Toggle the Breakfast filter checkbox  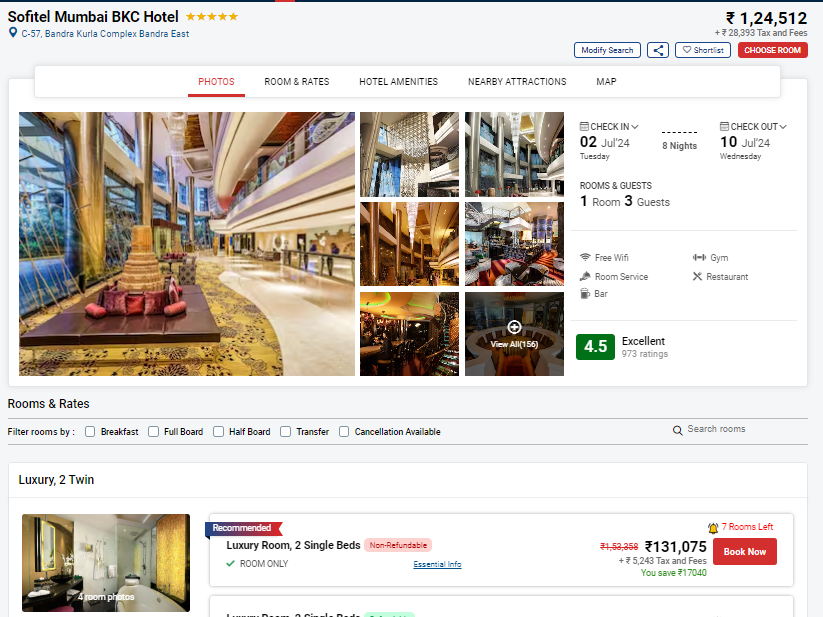90,432
